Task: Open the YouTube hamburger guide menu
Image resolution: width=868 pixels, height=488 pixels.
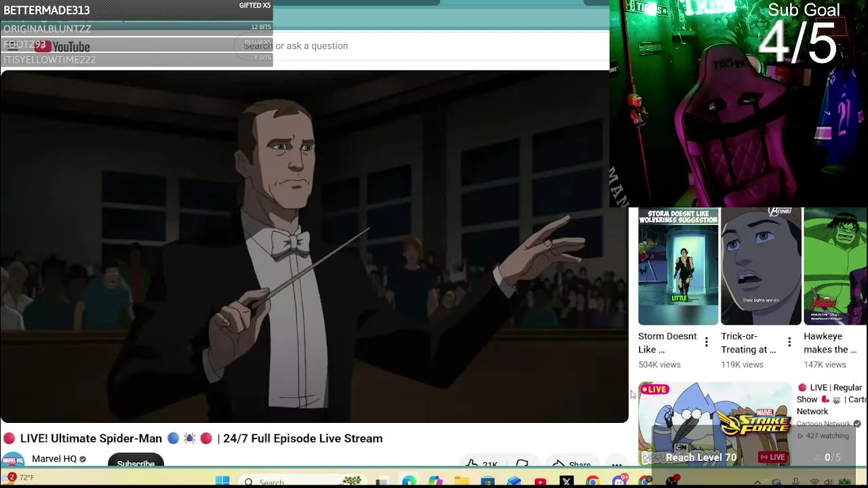Action: pos(12,46)
